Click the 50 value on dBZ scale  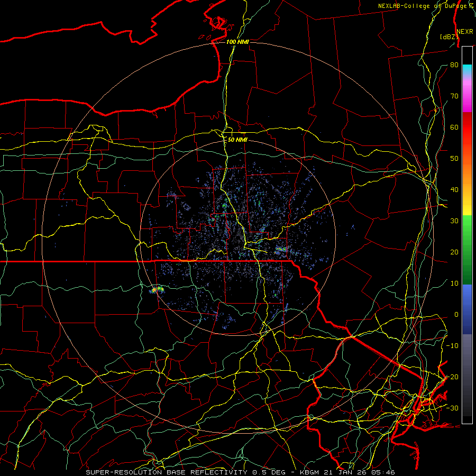pyautogui.click(x=454, y=159)
